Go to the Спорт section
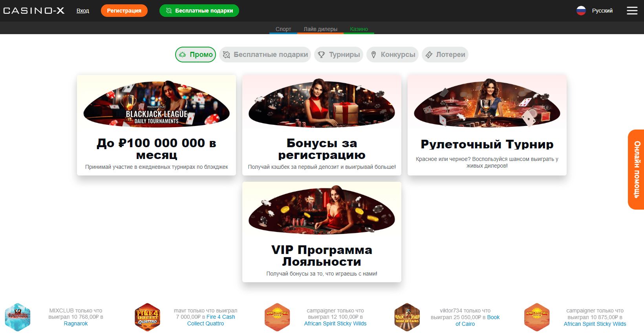The height and width of the screenshot is (336, 644). coord(283,29)
